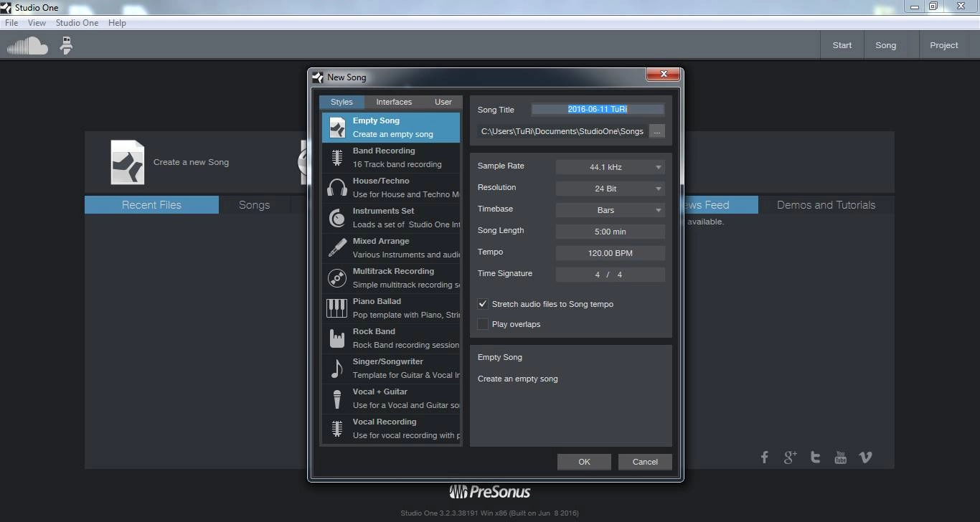Select the House/Techno headphones icon
The height and width of the screenshot is (522, 980).
point(337,188)
